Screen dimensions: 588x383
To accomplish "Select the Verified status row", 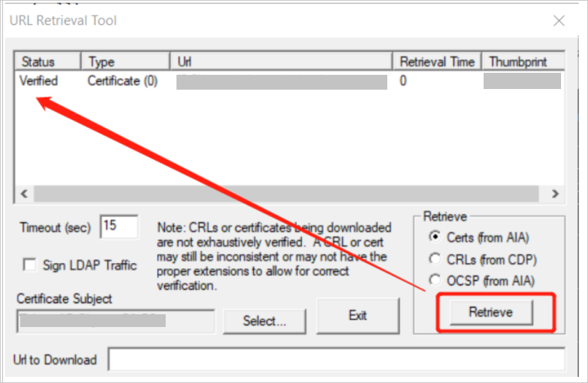I will click(290, 81).
